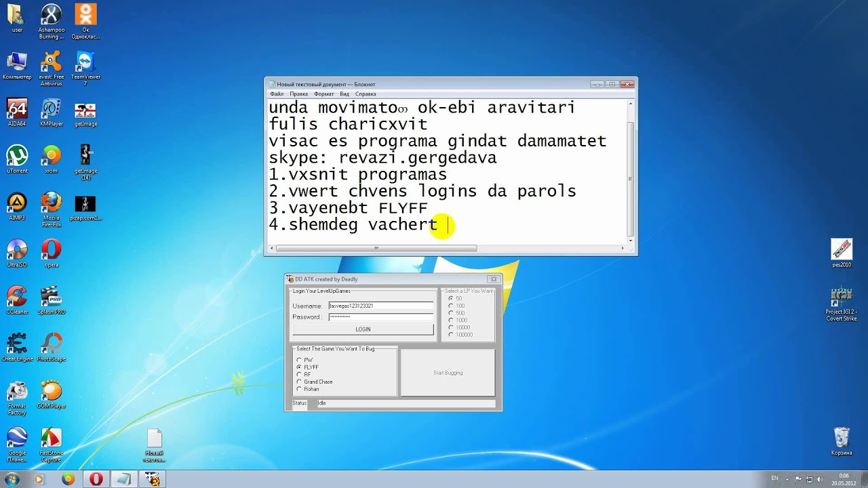Click the Notepad scroll-right arrow

tap(623, 248)
